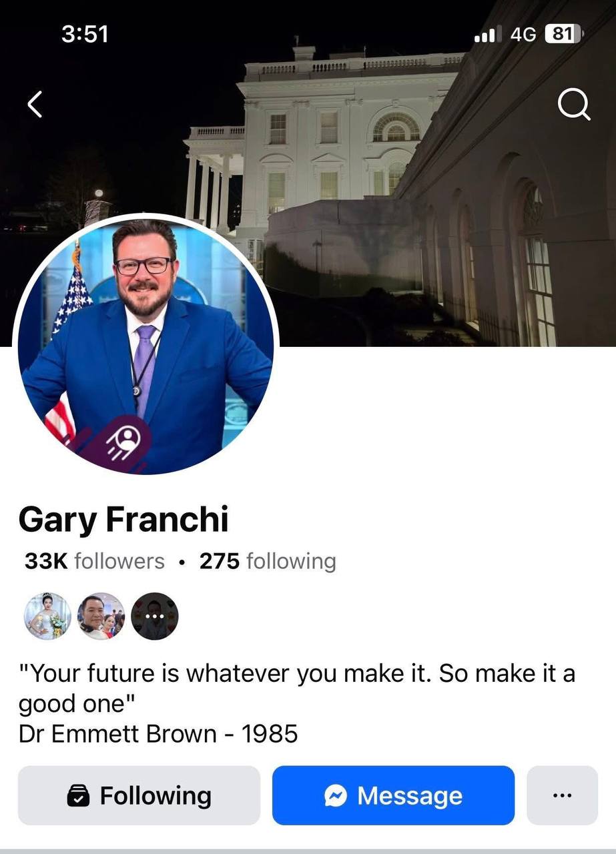Tap the back arrow icon

35,105
